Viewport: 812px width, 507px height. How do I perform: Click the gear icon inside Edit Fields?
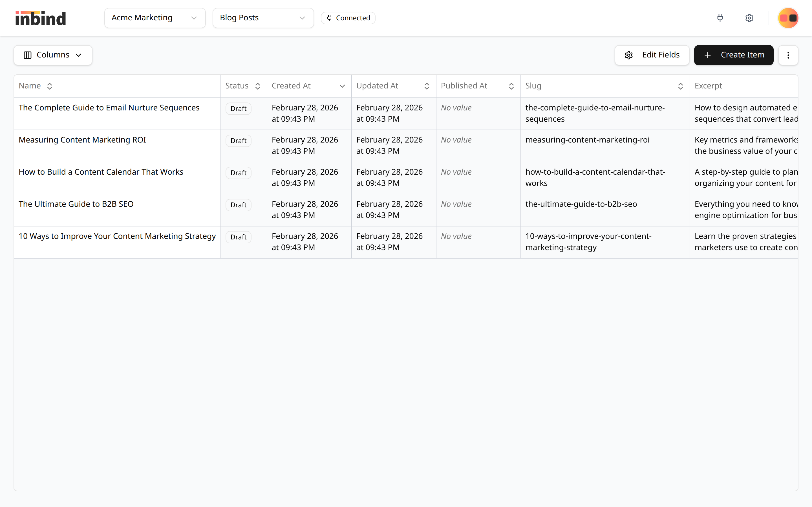click(629, 55)
